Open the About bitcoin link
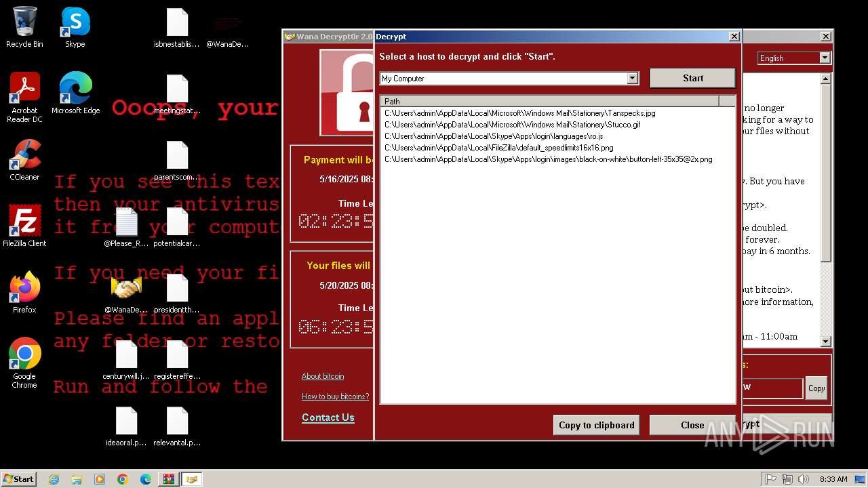868x488 pixels. point(323,376)
